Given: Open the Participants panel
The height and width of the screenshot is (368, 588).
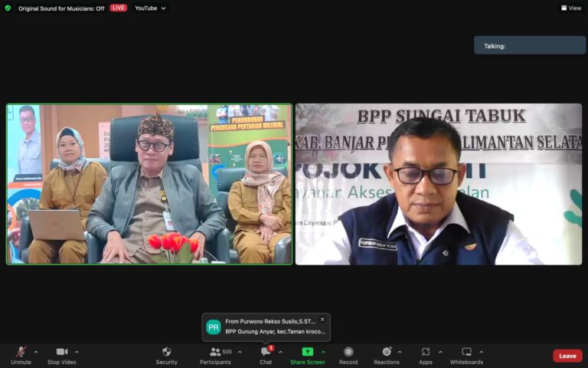Looking at the screenshot, I should [215, 355].
